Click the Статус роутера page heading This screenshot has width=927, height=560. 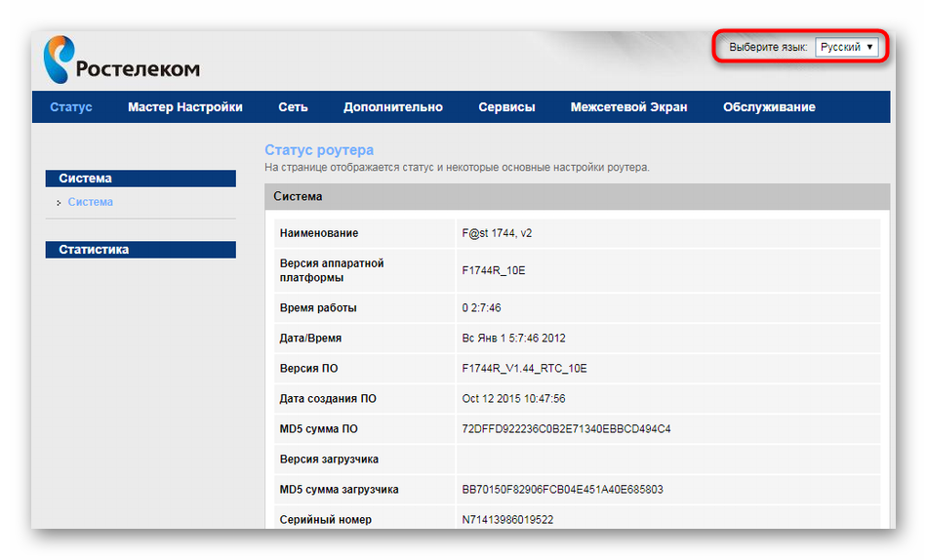click(319, 150)
